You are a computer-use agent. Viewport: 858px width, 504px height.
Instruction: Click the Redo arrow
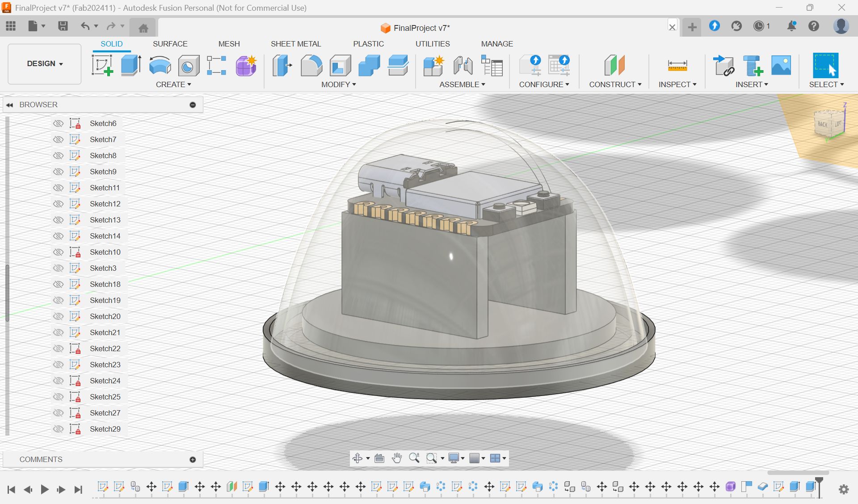(x=111, y=26)
